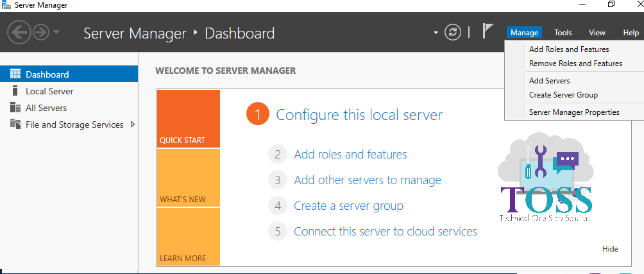This screenshot has height=274, width=644.
Task: Choose Remove Roles and Features
Action: click(x=575, y=64)
